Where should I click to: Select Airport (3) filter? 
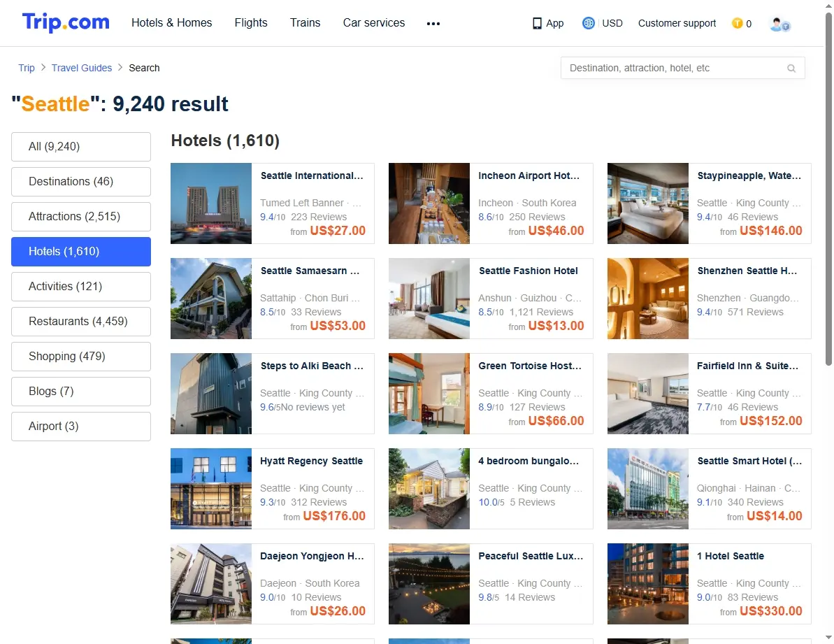click(81, 427)
